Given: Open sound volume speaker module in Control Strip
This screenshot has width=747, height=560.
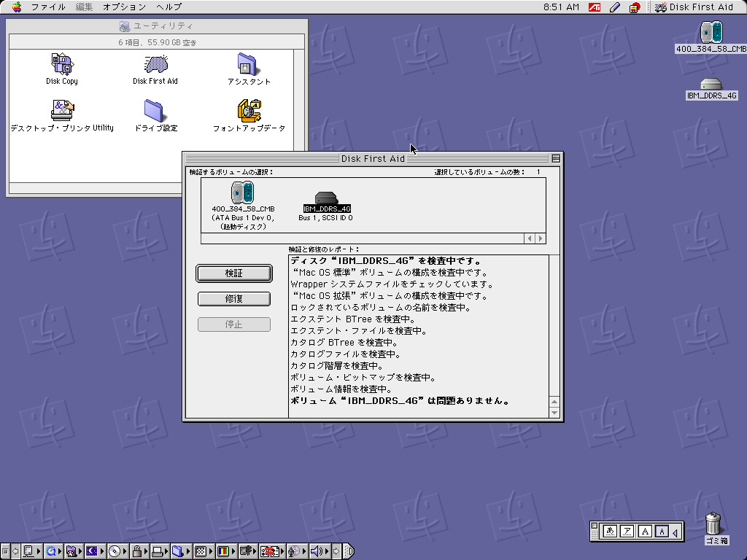Looking at the screenshot, I should 320,551.
